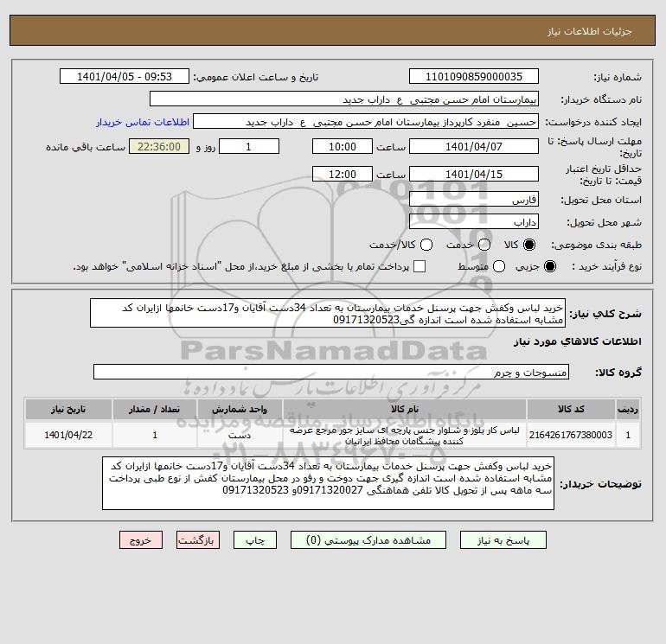Viewport: 666px width, 644px height.
Task: Click the خروج exit button
Action: click(141, 540)
